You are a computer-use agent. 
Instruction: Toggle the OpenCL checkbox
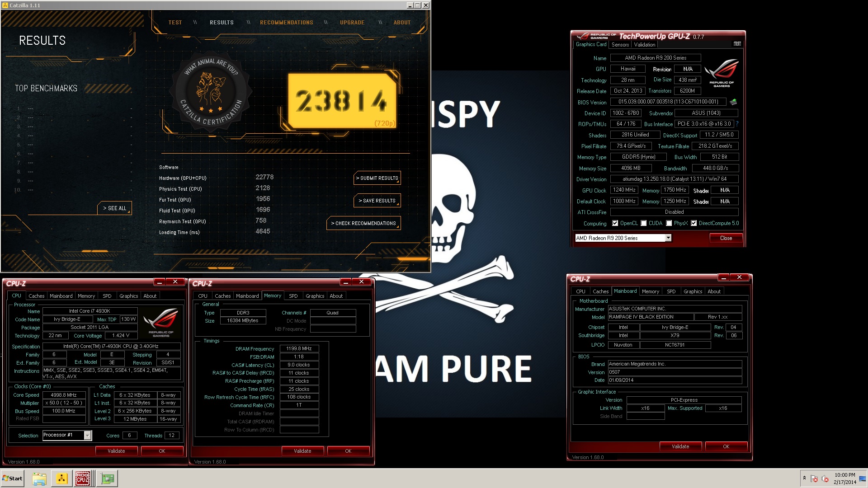click(x=615, y=223)
